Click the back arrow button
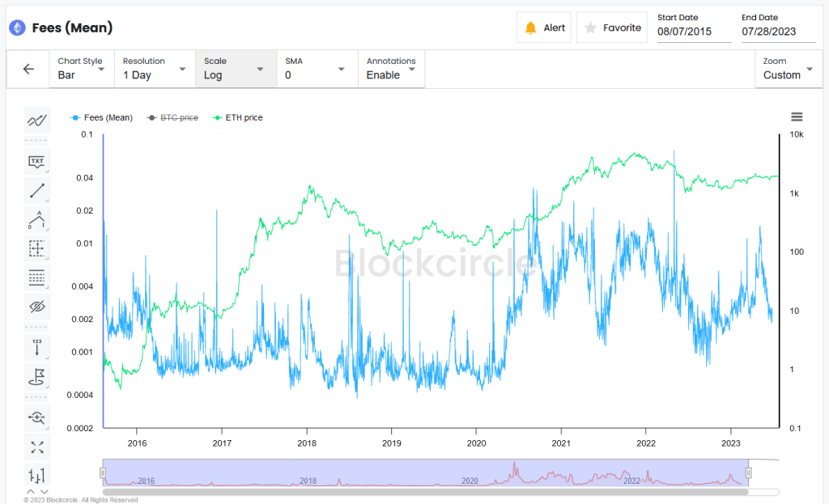This screenshot has width=829, height=504. tap(28, 69)
